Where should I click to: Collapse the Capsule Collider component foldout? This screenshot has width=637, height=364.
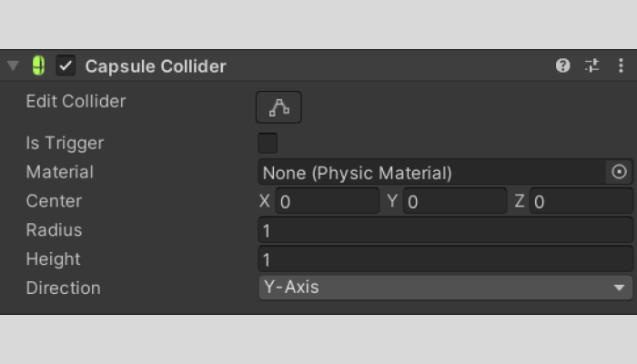coord(13,66)
